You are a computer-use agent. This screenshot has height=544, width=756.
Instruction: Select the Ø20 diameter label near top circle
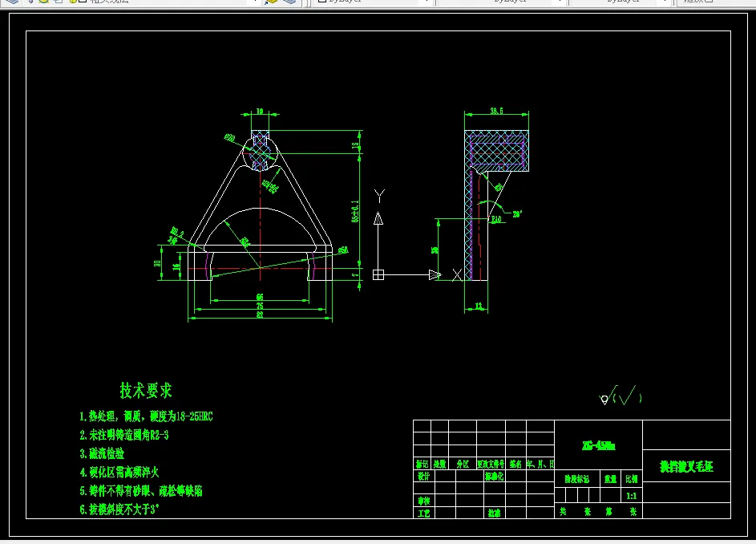[229, 138]
